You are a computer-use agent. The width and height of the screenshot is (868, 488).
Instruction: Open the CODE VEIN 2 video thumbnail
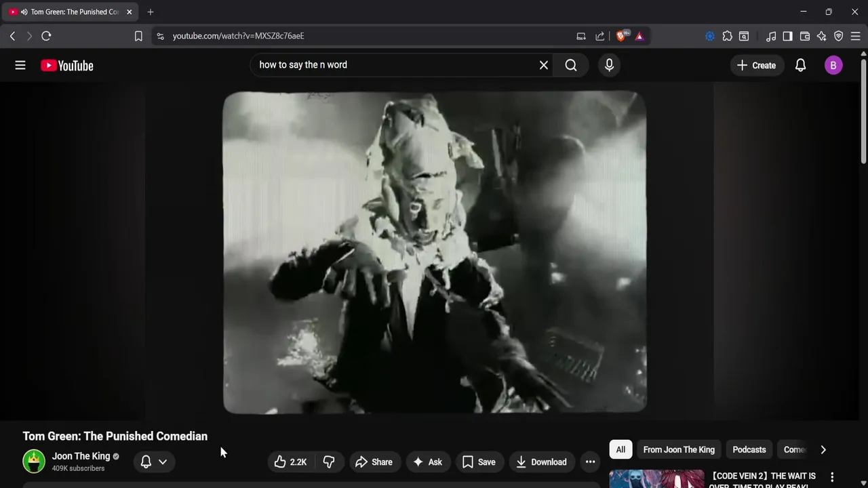(656, 479)
